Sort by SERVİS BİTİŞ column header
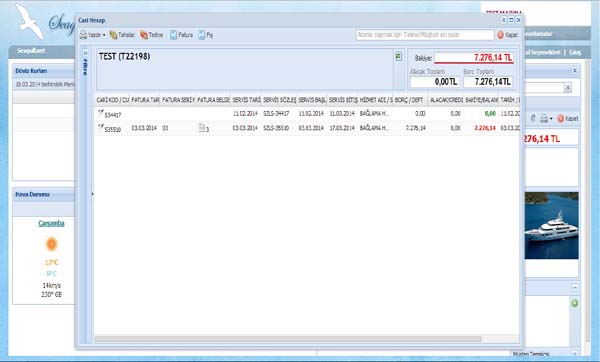The image size is (600, 362). 343,99
